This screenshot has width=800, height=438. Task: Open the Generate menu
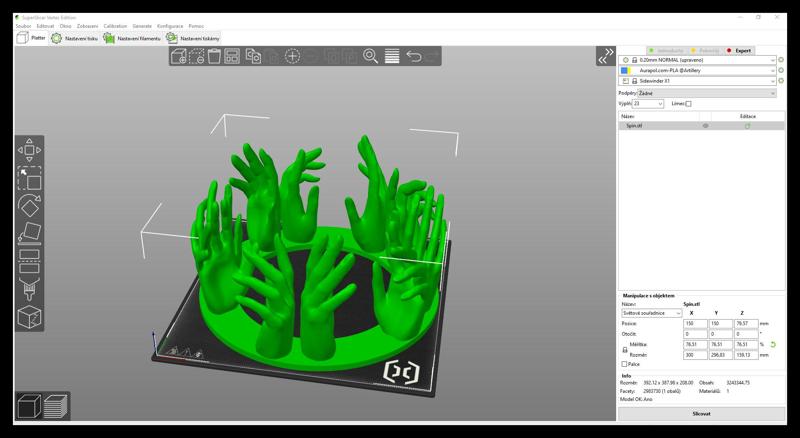[142, 26]
